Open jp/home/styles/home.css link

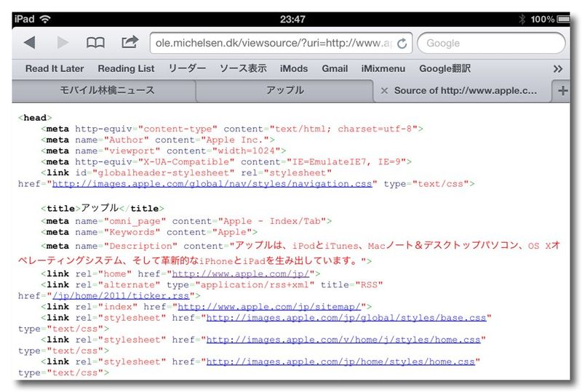coord(340,361)
